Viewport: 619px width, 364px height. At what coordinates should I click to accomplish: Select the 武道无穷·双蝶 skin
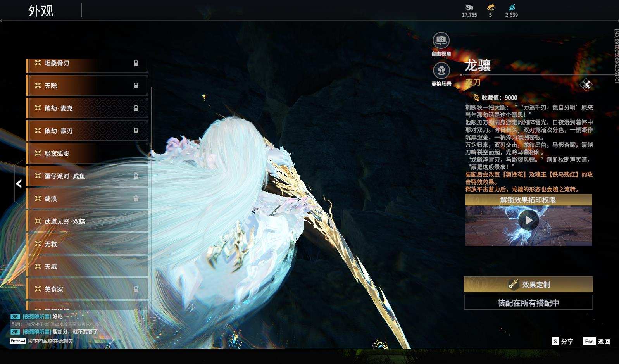point(88,221)
